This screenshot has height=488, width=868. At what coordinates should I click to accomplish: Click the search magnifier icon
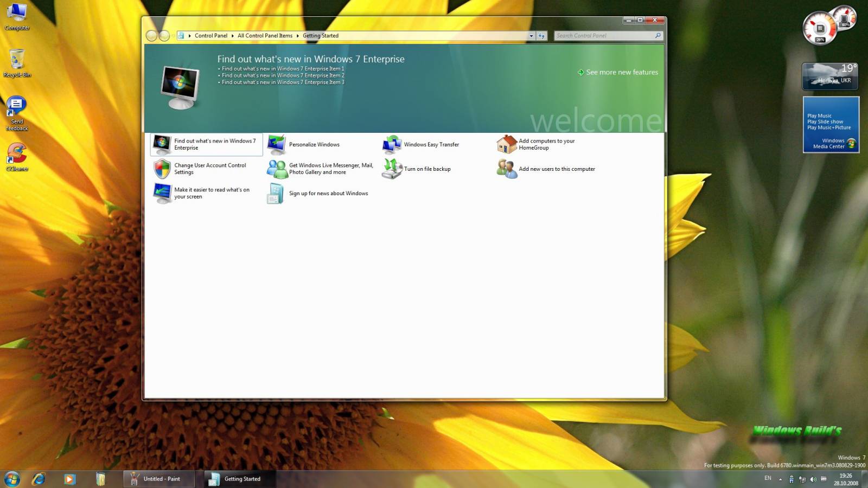click(658, 36)
